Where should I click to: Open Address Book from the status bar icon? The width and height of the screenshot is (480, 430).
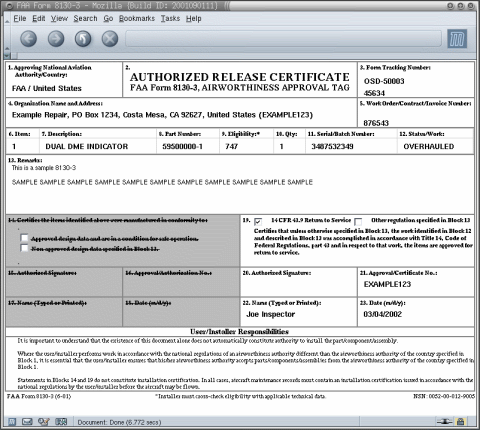pos(61,422)
